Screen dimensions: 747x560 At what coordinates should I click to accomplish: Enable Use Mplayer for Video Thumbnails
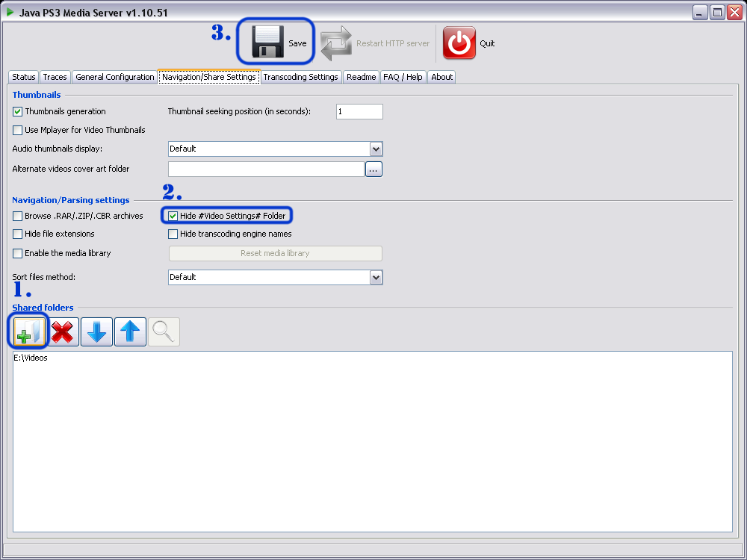(x=18, y=130)
